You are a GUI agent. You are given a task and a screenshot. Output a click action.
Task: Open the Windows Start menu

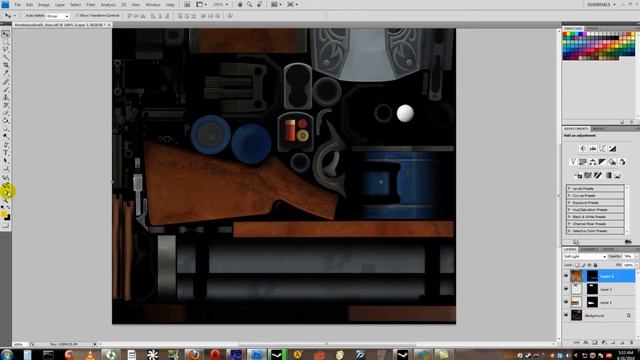click(7, 354)
